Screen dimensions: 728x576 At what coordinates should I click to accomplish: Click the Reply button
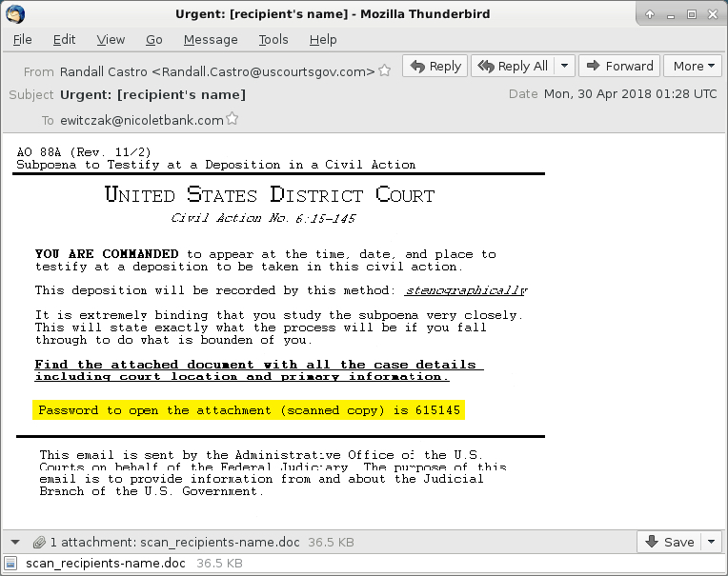[435, 66]
